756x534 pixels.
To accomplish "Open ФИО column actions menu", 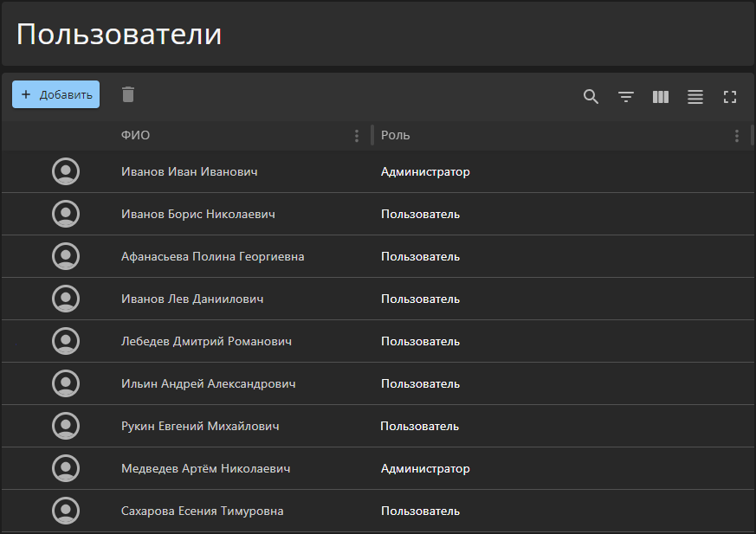I will (357, 136).
